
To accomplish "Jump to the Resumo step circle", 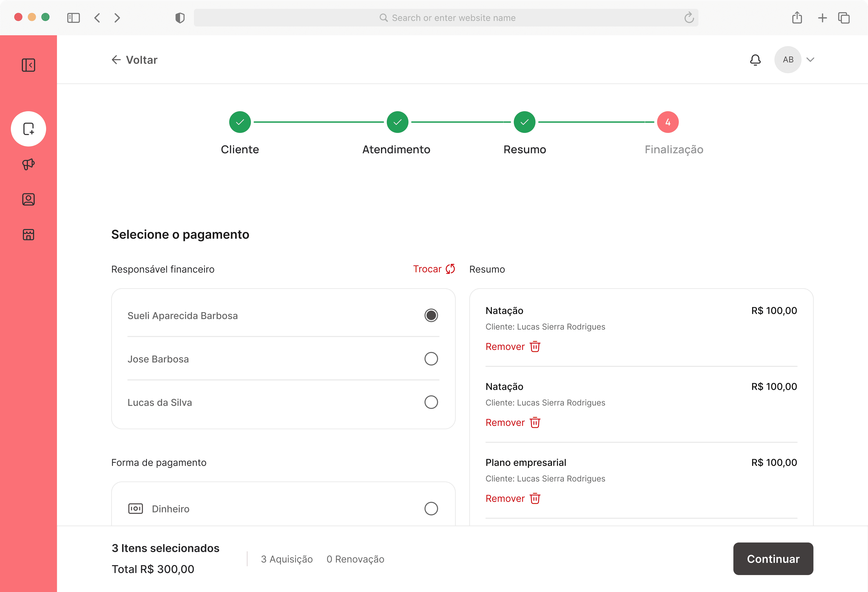I will (x=524, y=122).
